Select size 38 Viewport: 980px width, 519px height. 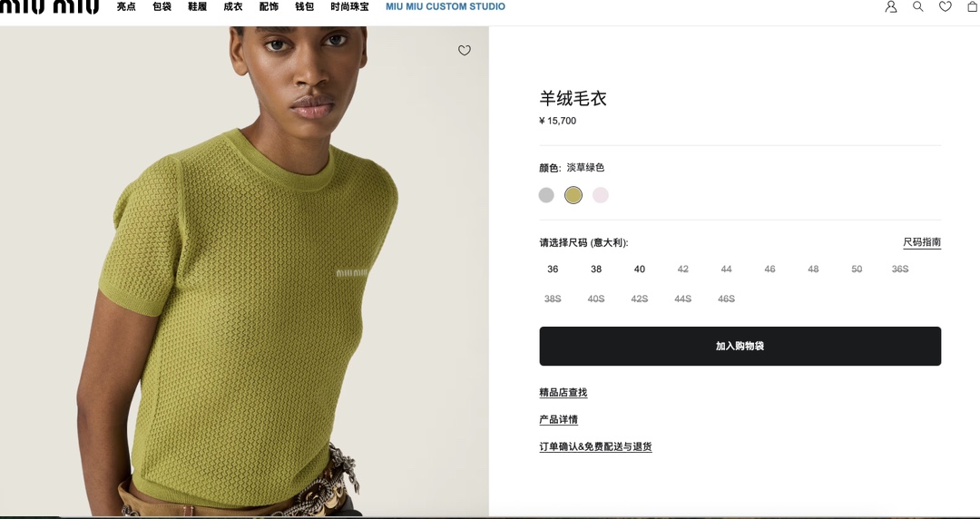596,269
